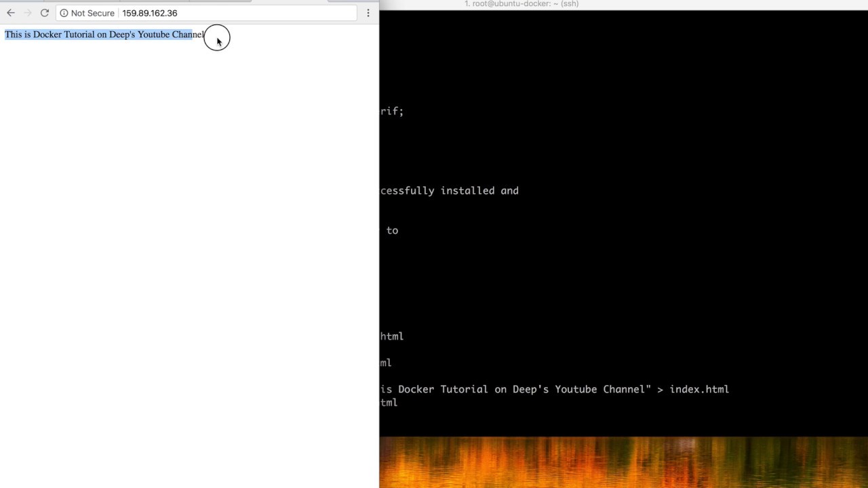Image resolution: width=868 pixels, height=488 pixels.
Task: Select the terminal title root@ubuntu-docker (ssh)
Action: [x=521, y=4]
